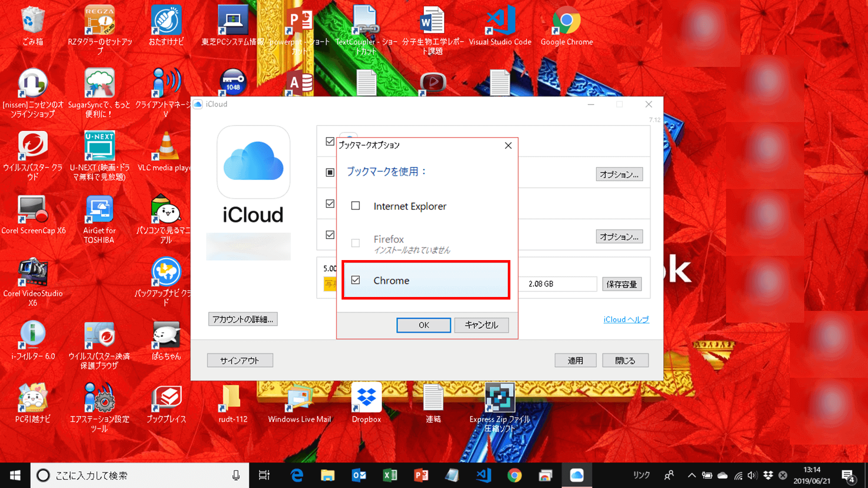This screenshot has height=488, width=868.
Task: Open iCloud ヘルプ link
Action: point(626,320)
